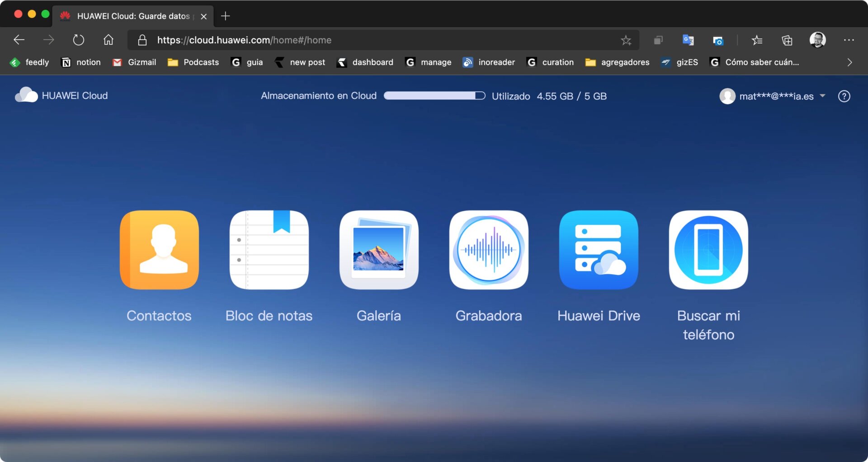Click the help question mark icon
The height and width of the screenshot is (462, 868).
pyautogui.click(x=844, y=96)
